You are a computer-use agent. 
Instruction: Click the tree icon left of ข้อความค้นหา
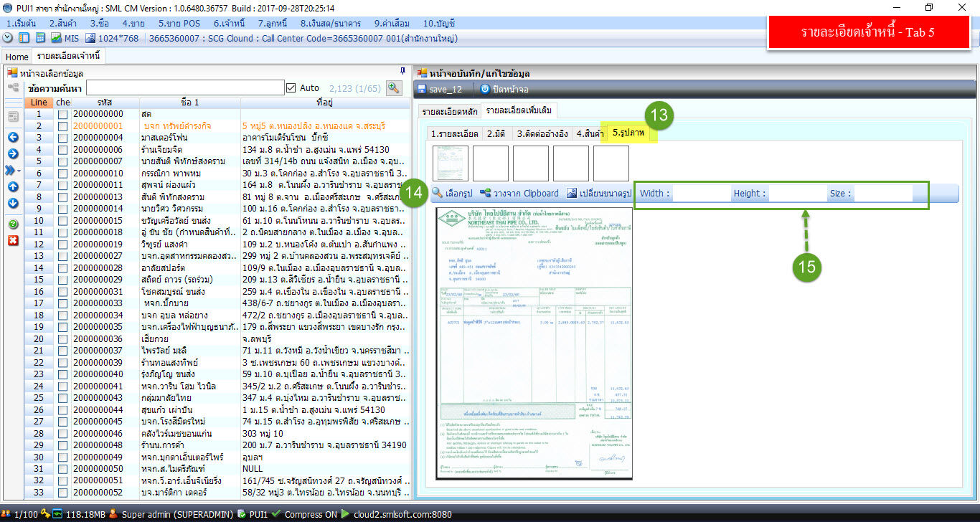pyautogui.click(x=13, y=87)
